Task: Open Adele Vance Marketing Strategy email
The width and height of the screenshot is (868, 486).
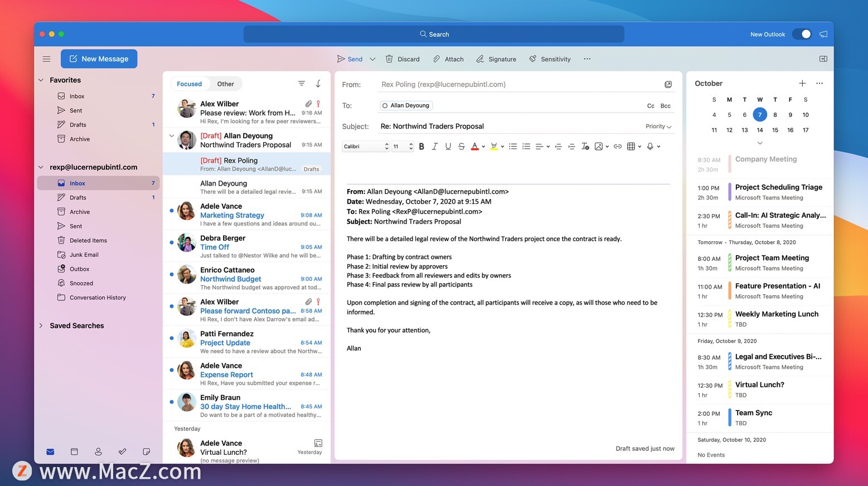Action: tap(247, 215)
